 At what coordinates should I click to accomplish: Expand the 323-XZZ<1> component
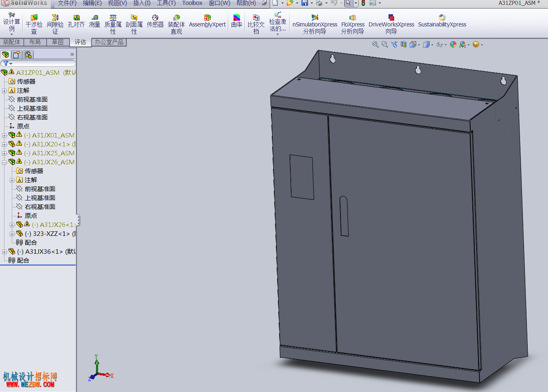click(x=12, y=234)
